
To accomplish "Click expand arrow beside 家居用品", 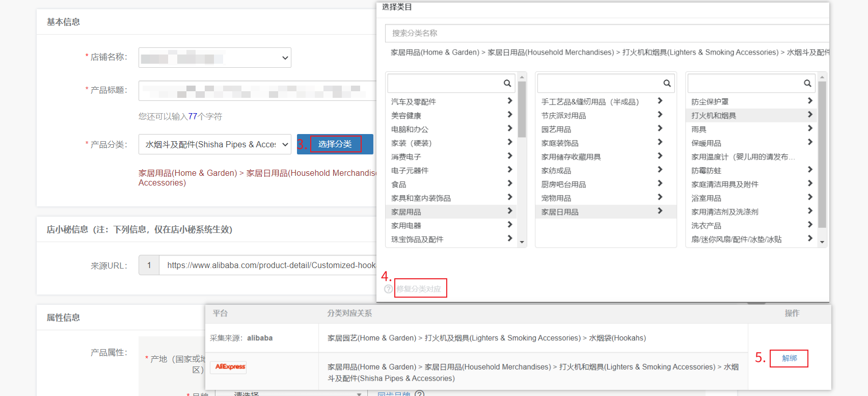I will pyautogui.click(x=510, y=211).
